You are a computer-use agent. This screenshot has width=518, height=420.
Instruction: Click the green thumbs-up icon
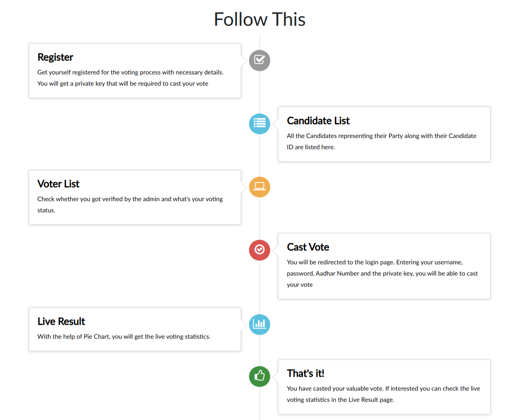pos(259,376)
